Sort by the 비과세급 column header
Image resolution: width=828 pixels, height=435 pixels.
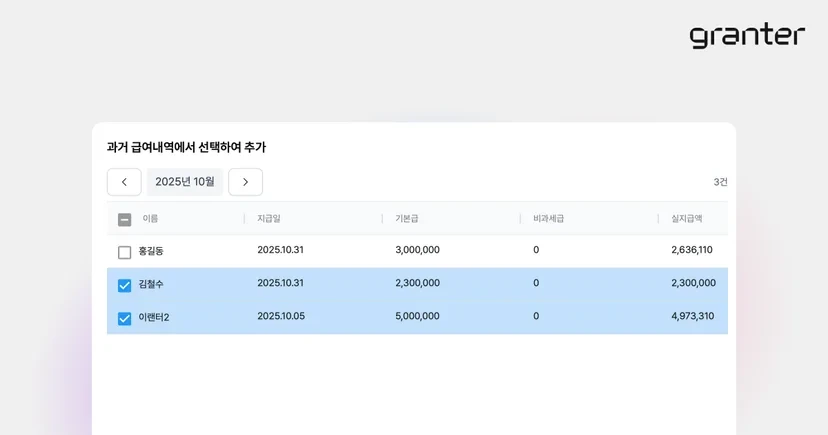click(549, 219)
